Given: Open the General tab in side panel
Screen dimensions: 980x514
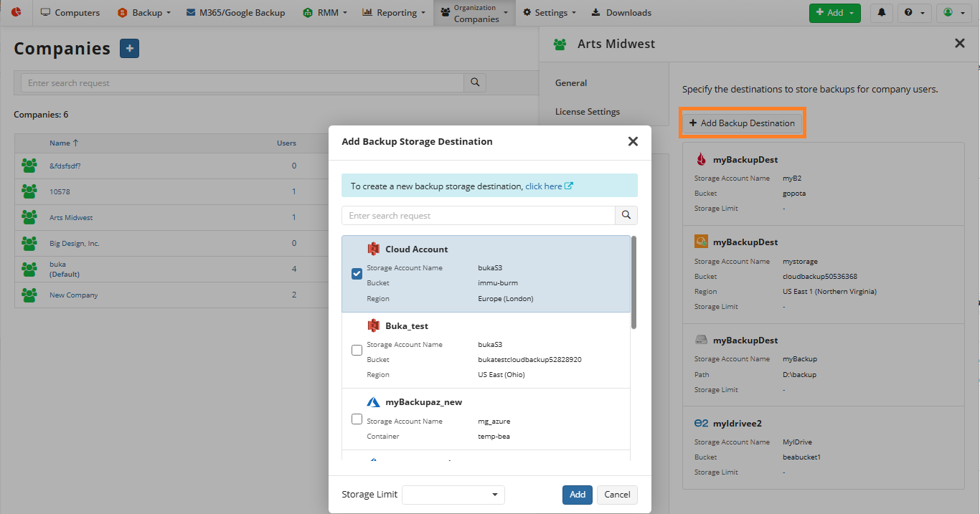Looking at the screenshot, I should point(571,83).
